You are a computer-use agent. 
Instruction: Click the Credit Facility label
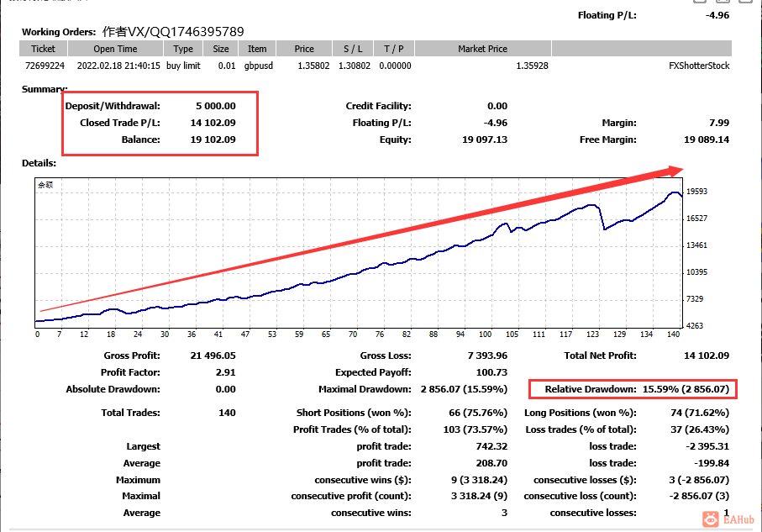pyautogui.click(x=379, y=106)
